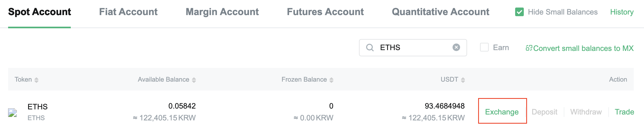This screenshot has height=132, width=644.
Task: Uncheck Hide Small Balances checkbox
Action: (519, 12)
